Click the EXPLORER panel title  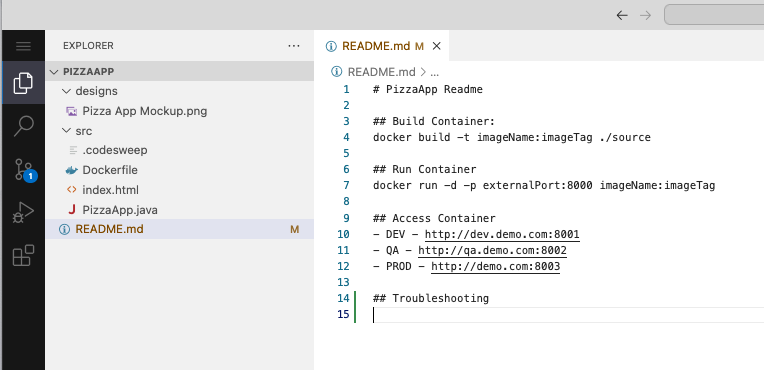(88, 46)
